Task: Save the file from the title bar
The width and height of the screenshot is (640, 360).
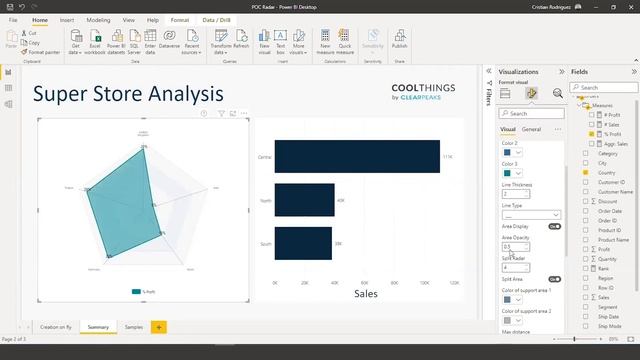Action: pyautogui.click(x=10, y=7)
